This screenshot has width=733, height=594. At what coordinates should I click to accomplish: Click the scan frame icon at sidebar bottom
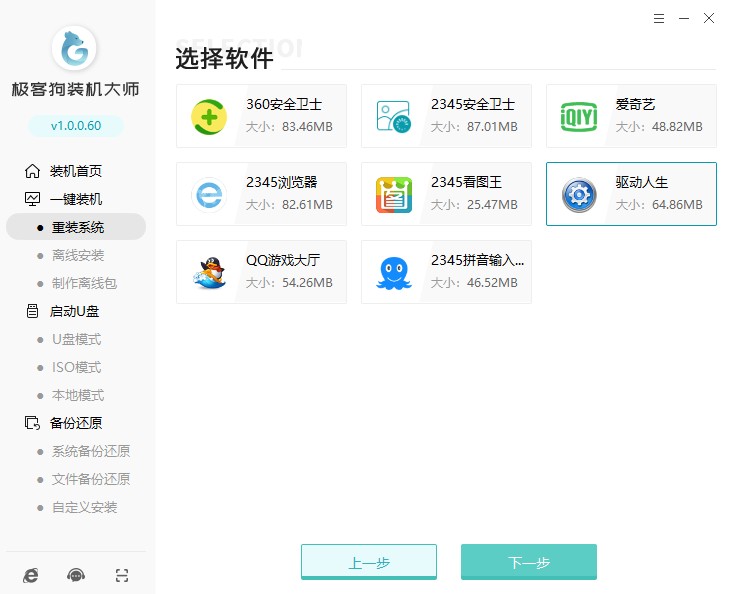coord(122,575)
